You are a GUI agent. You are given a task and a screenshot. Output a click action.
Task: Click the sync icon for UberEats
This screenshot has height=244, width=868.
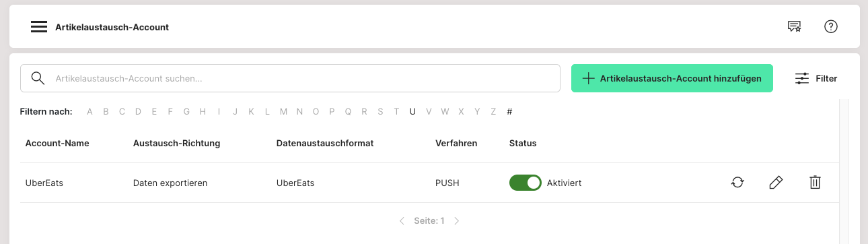click(737, 182)
